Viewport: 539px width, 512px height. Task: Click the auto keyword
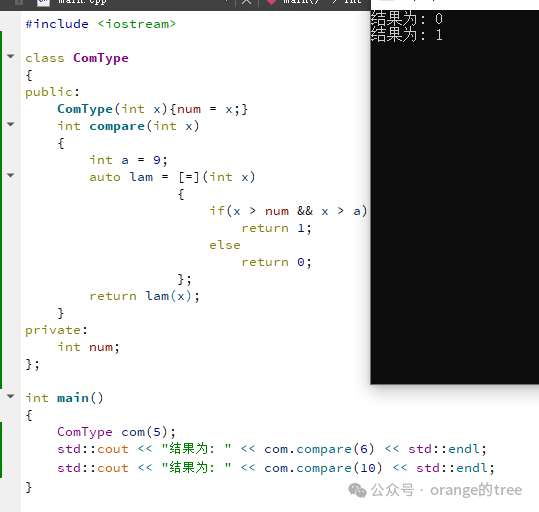105,177
